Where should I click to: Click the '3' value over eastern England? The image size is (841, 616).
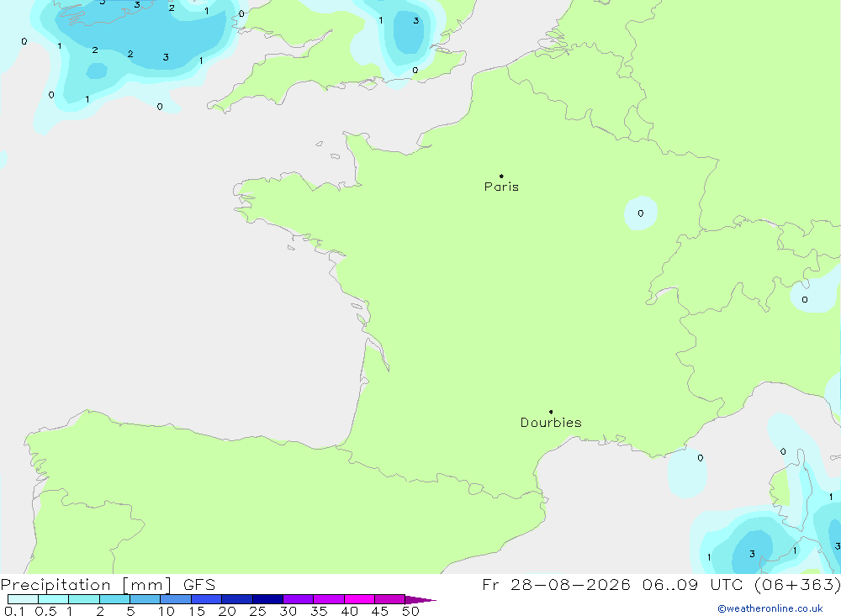click(415, 21)
